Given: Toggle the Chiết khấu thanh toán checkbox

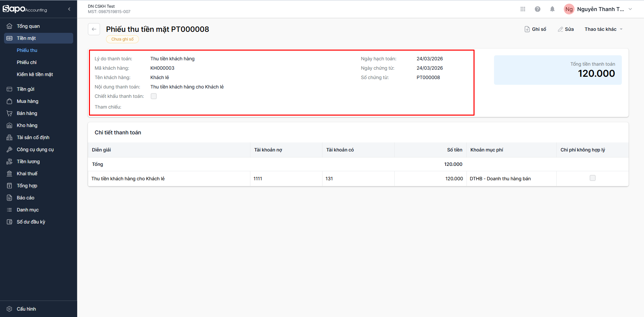Looking at the screenshot, I should pos(154,96).
